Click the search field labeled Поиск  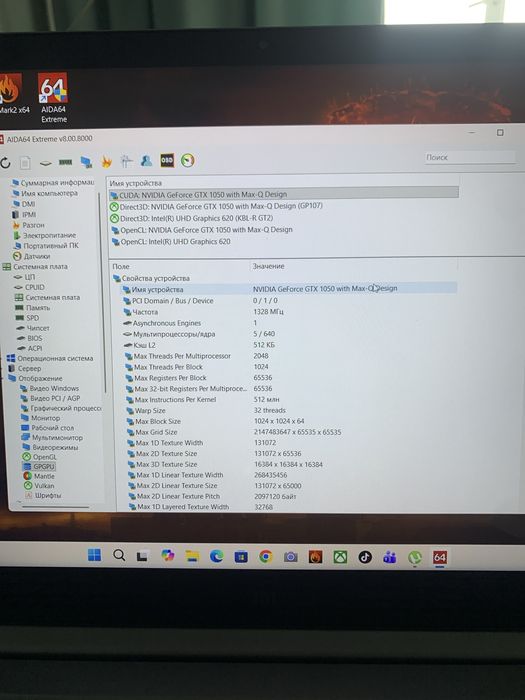(x=470, y=157)
